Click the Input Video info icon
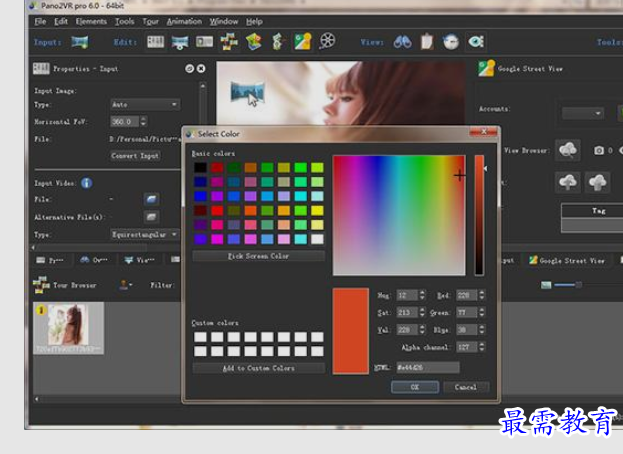This screenshot has width=623, height=454. tap(87, 183)
